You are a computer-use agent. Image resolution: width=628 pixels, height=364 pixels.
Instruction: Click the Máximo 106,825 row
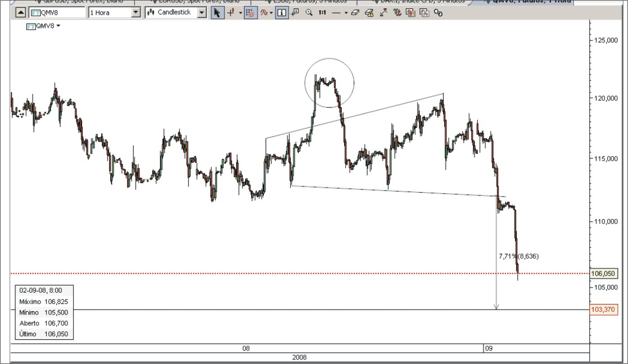[44, 302]
